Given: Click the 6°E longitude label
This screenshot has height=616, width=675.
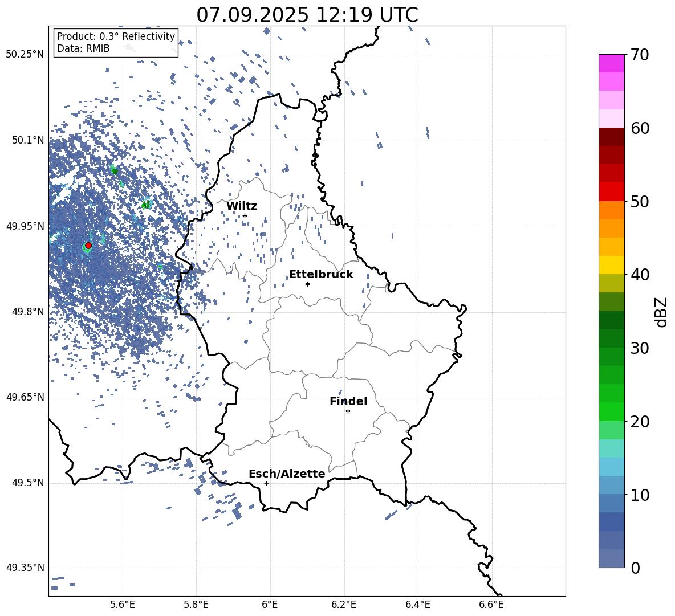Looking at the screenshot, I should pyautogui.click(x=270, y=605).
